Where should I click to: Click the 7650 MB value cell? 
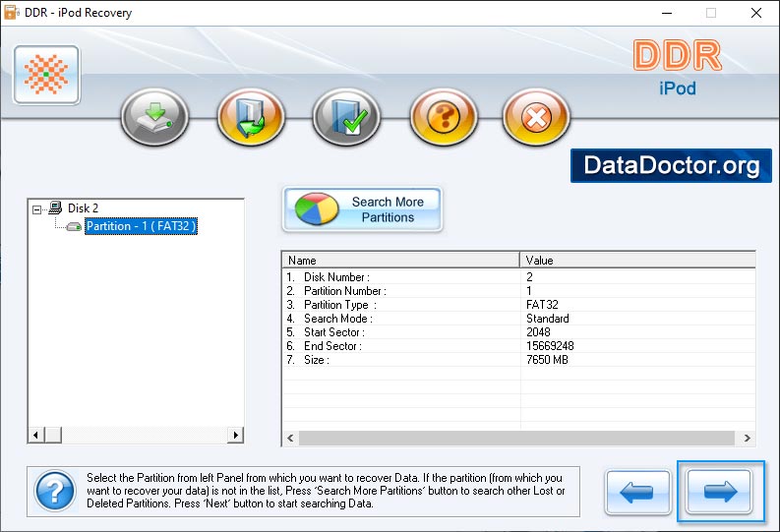tap(547, 360)
